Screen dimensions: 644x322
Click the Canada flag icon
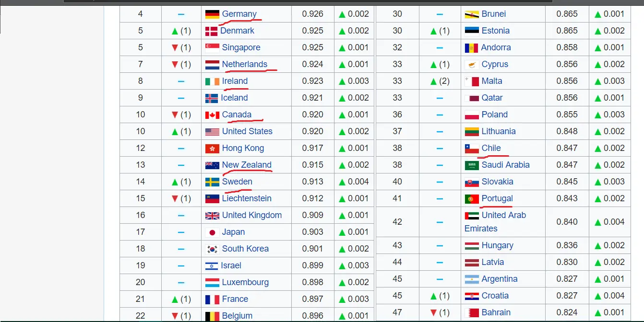point(212,115)
